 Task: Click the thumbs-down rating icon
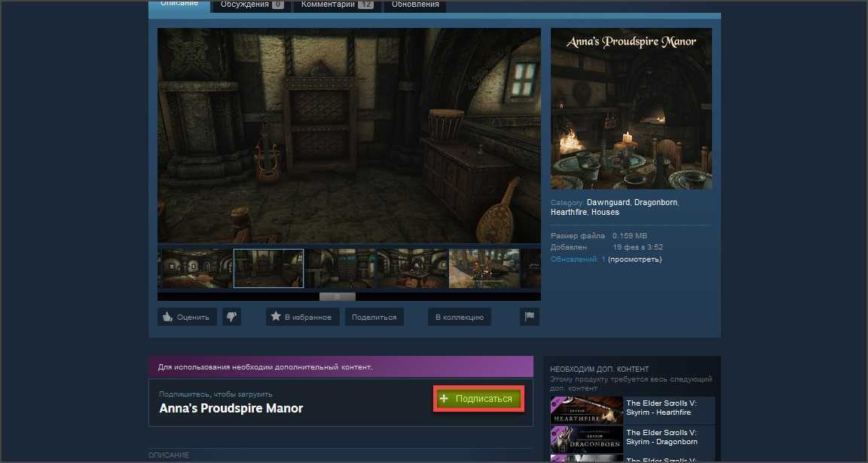click(231, 317)
